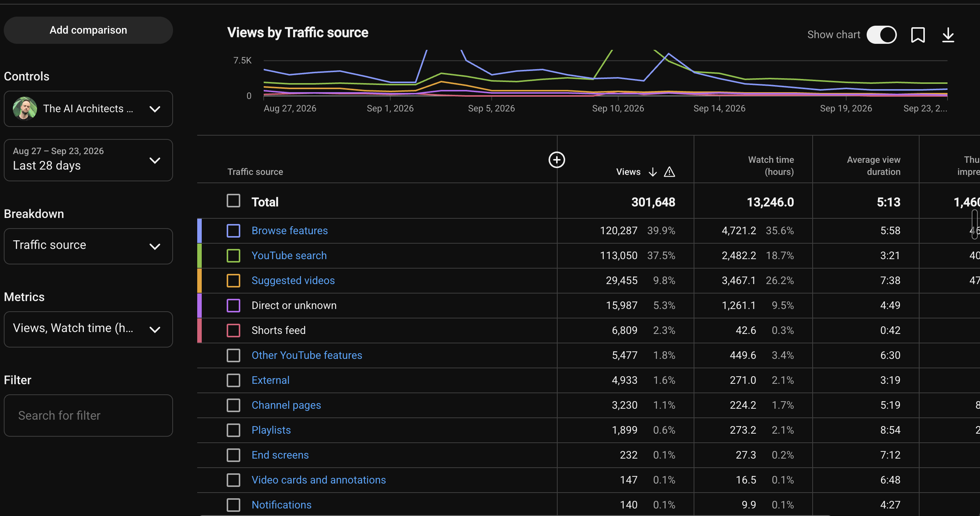980x516 pixels.
Task: Click the Search for filter input field
Action: (x=88, y=415)
